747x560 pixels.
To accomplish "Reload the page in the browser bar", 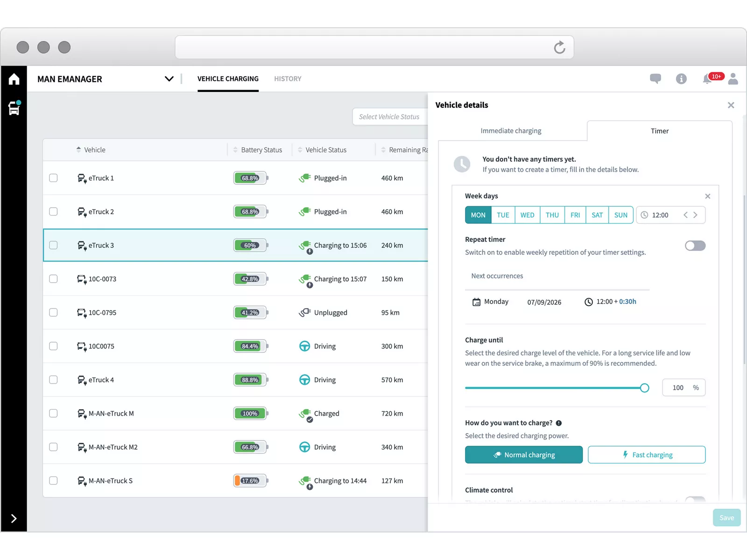I will tap(559, 47).
